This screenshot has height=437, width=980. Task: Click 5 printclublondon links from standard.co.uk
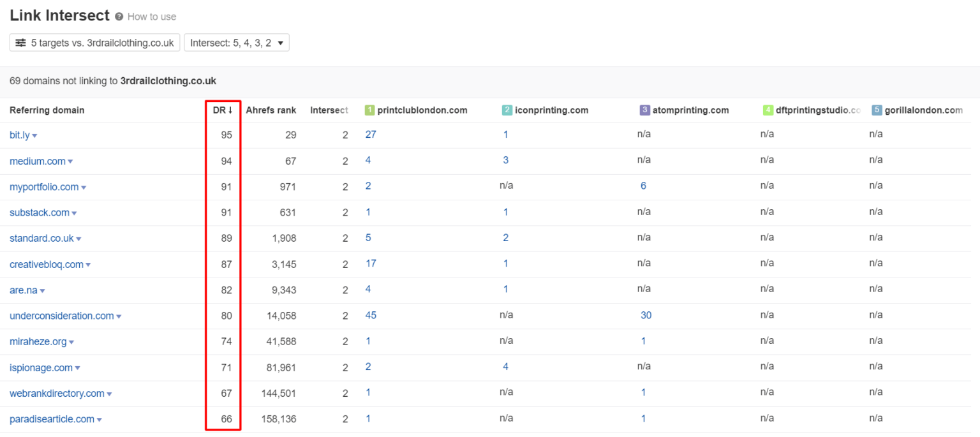pos(368,238)
